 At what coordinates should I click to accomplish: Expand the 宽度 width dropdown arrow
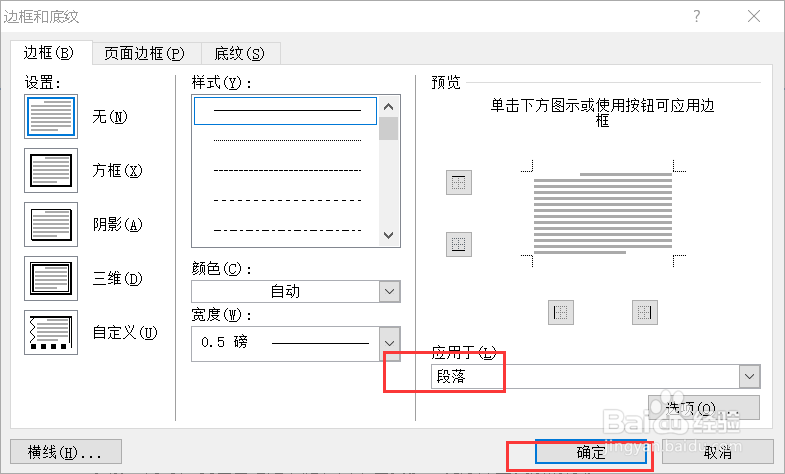coord(389,343)
